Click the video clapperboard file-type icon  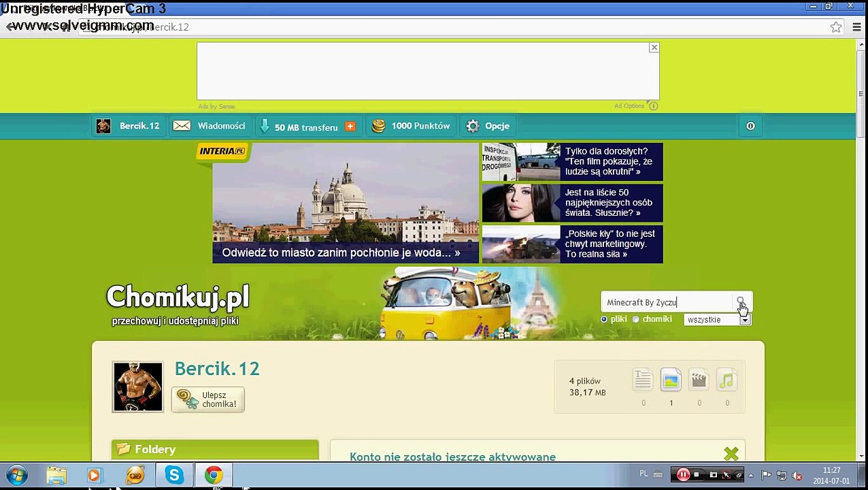point(699,380)
